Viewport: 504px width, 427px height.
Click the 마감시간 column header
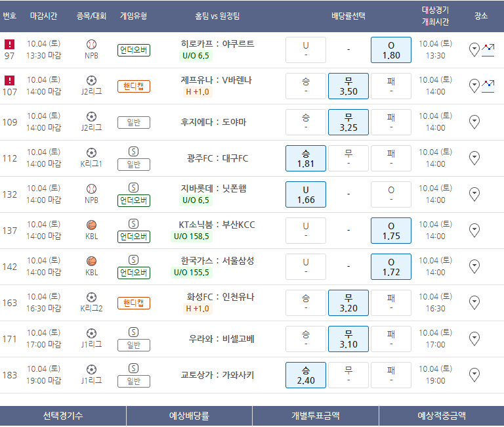click(x=44, y=16)
